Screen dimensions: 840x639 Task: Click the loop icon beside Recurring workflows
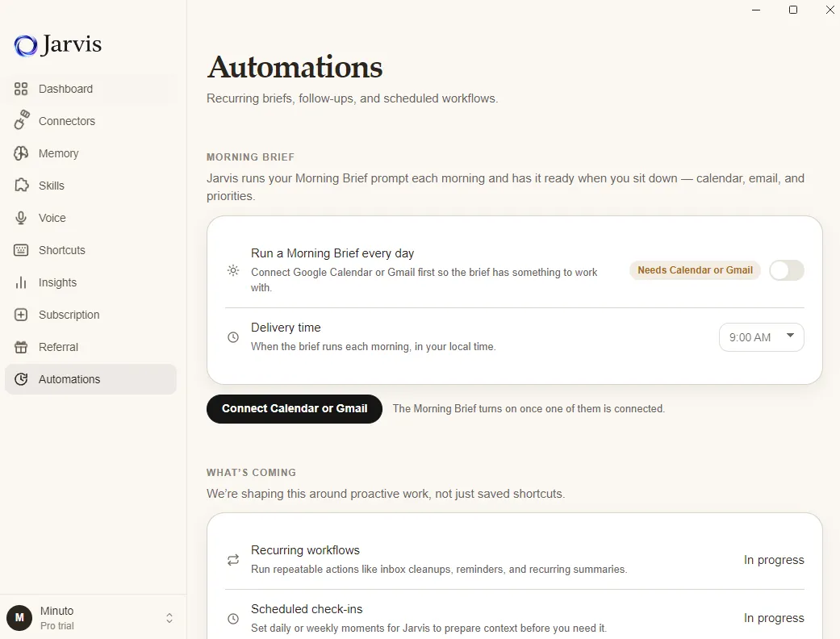[x=233, y=560]
